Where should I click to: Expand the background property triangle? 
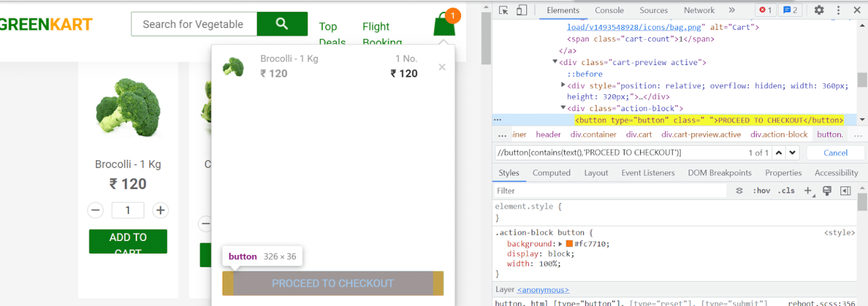(560, 244)
